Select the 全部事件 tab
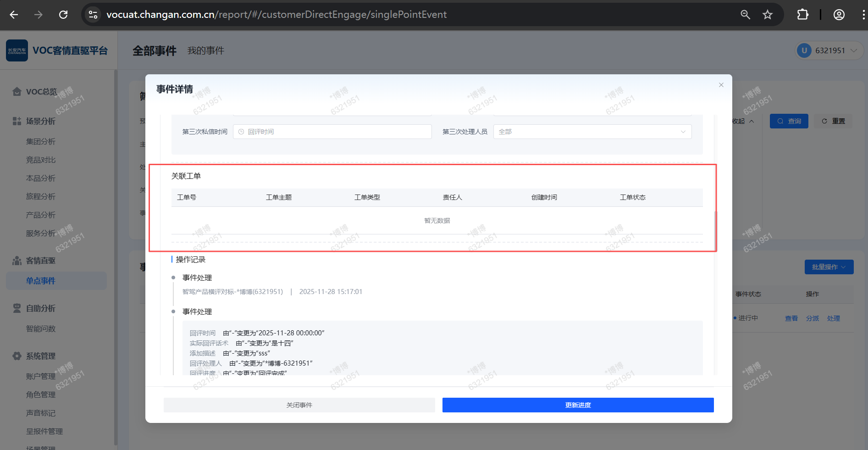Screen dimensions: 868x450 (155, 50)
